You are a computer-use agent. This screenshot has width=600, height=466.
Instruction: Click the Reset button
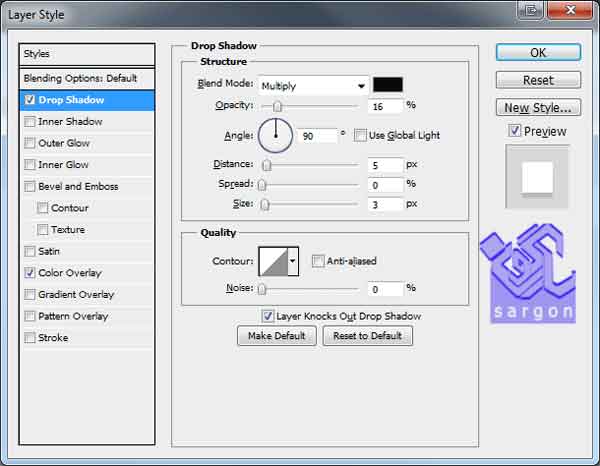(x=538, y=80)
